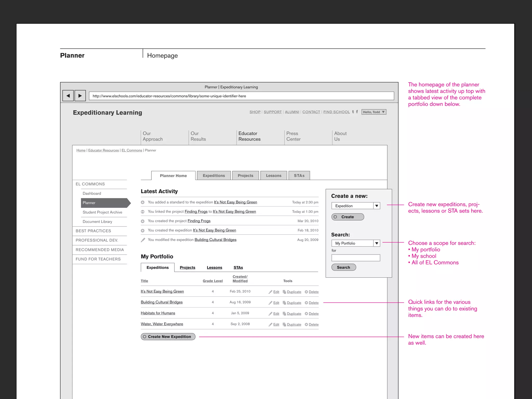This screenshot has width=532, height=399.
Task: Click plus icon beside 'You added a standard' activity
Action: coord(143,202)
